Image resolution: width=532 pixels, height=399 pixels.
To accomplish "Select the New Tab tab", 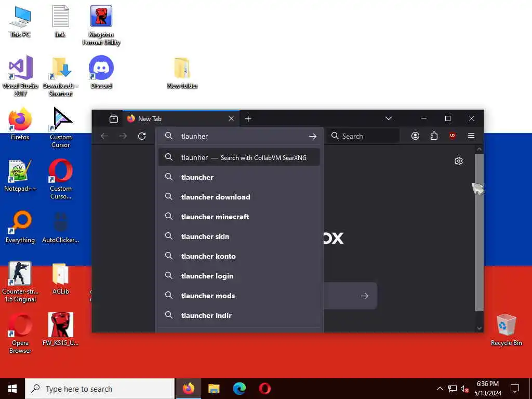I will point(181,119).
